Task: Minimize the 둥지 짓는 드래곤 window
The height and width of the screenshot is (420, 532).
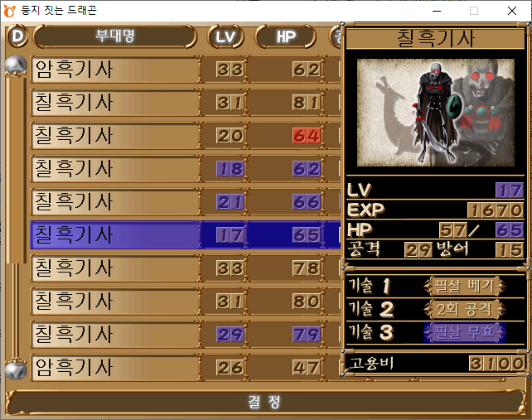Action: coord(437,11)
